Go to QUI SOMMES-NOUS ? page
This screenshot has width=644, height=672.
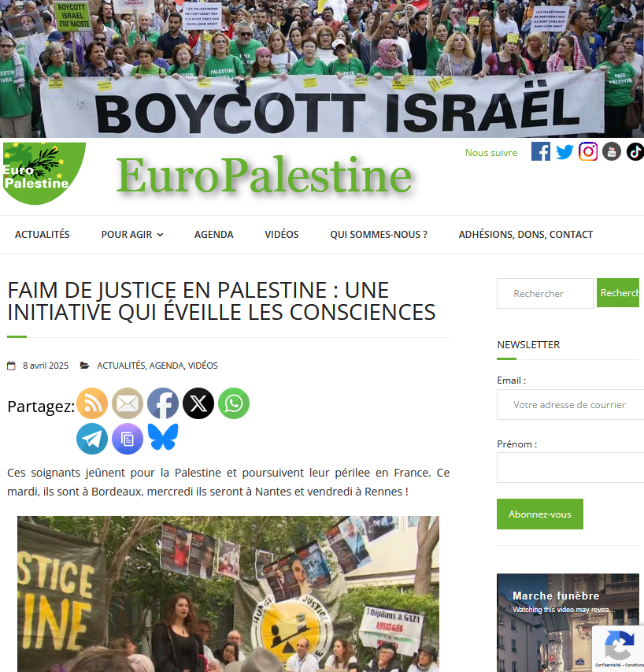pos(379,235)
